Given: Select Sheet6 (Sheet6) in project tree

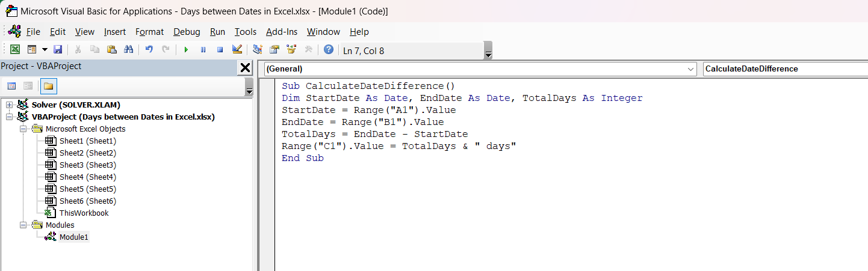Looking at the screenshot, I should [88, 201].
